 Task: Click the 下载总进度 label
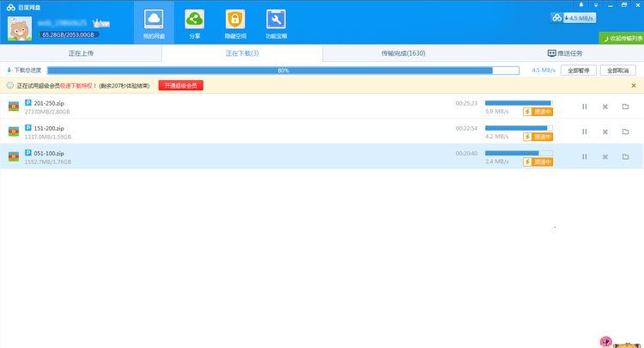click(x=28, y=70)
